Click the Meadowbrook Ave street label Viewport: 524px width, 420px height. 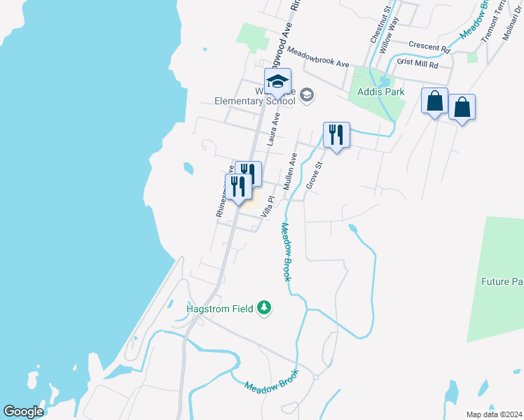318,57
